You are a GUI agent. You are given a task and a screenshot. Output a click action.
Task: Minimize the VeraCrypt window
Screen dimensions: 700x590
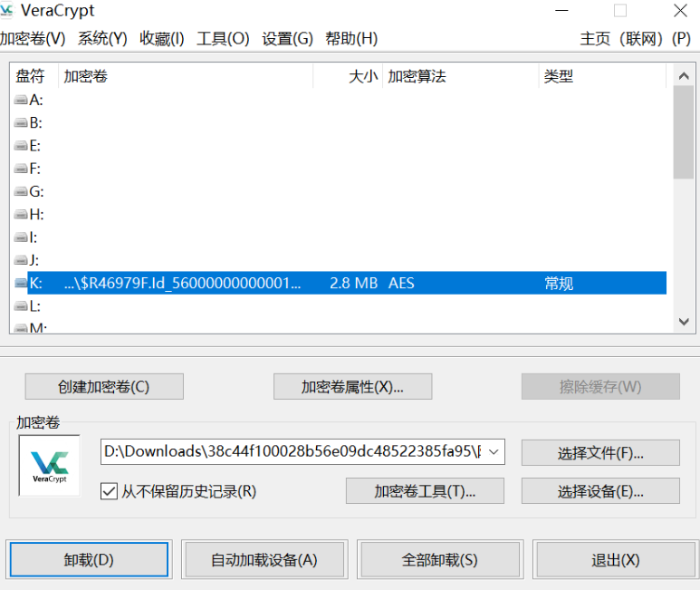pyautogui.click(x=561, y=10)
